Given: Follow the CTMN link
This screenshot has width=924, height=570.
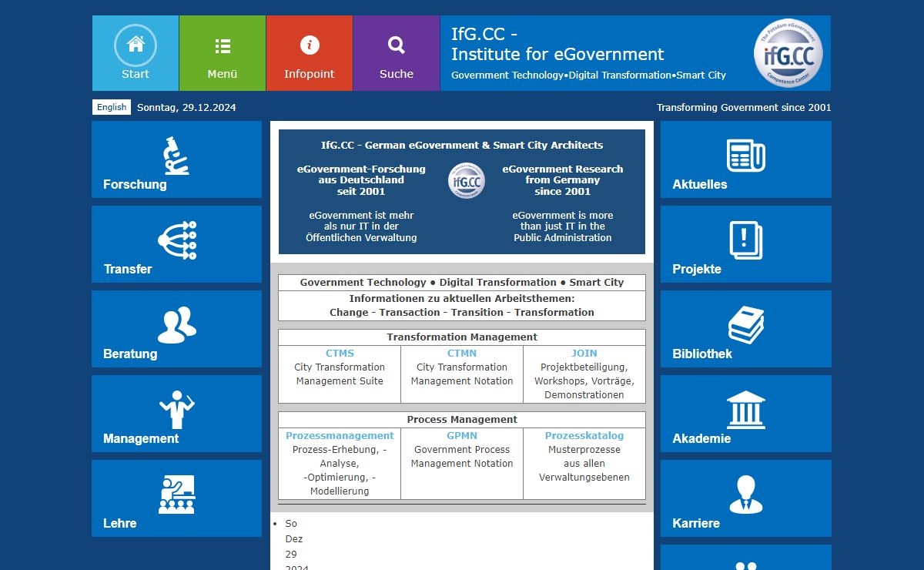Looking at the screenshot, I should 462,354.
